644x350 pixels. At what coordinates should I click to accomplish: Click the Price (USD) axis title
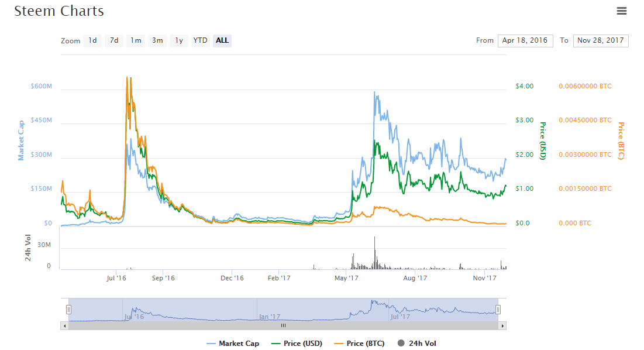pos(543,141)
